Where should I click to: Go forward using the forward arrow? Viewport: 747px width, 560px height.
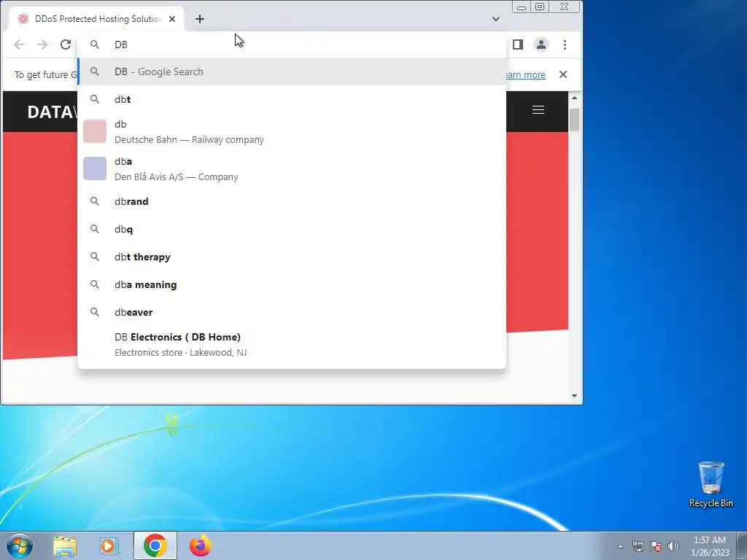click(42, 44)
